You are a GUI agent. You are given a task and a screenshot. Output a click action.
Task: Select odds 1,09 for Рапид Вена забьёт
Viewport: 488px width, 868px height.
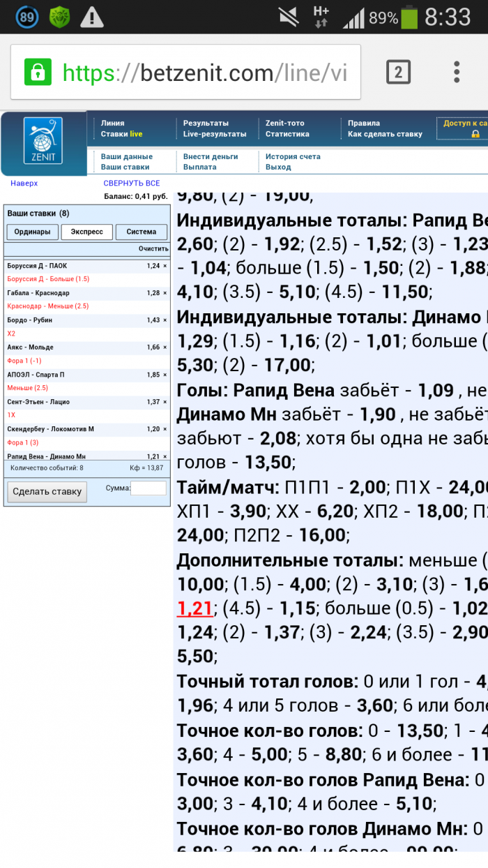[436, 389]
